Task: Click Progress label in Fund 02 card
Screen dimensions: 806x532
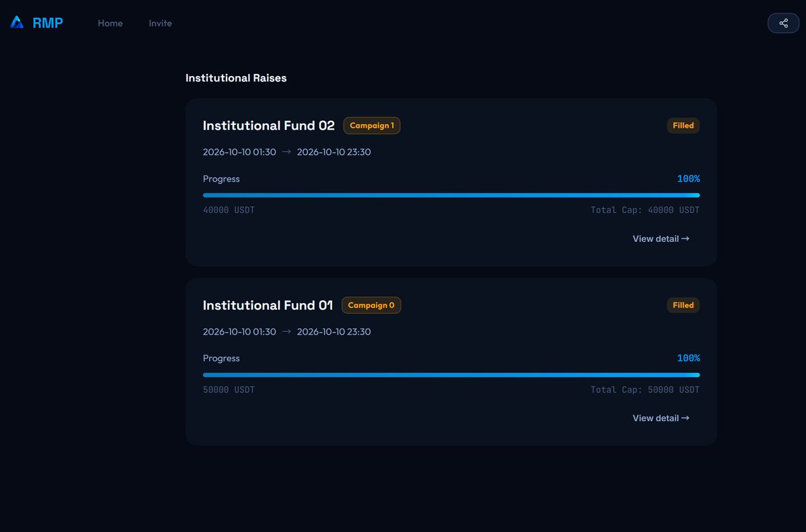Action: click(x=221, y=179)
